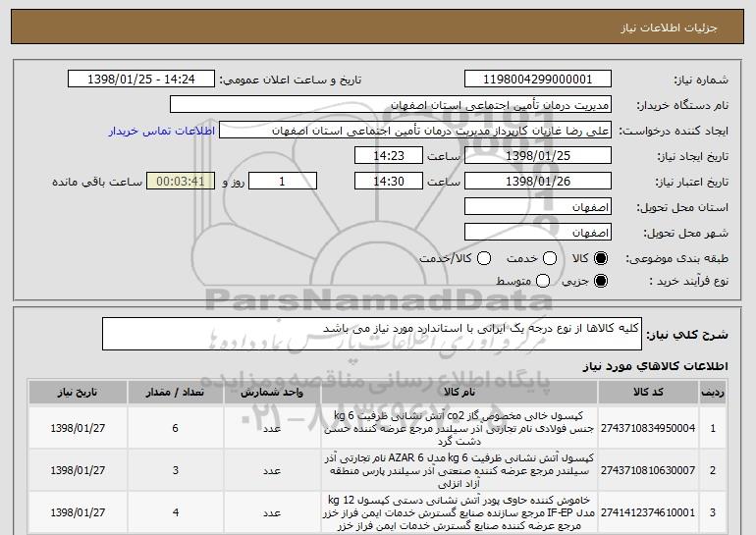The height and width of the screenshot is (535, 756).
Task: Click quantity 4 in row 3
Action: point(175,512)
